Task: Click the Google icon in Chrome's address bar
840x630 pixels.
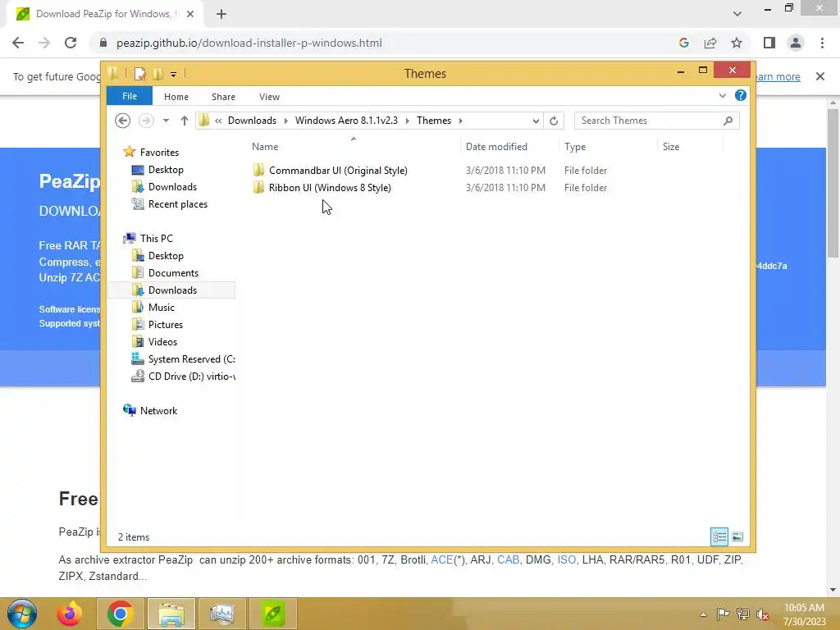Action: 683,43
